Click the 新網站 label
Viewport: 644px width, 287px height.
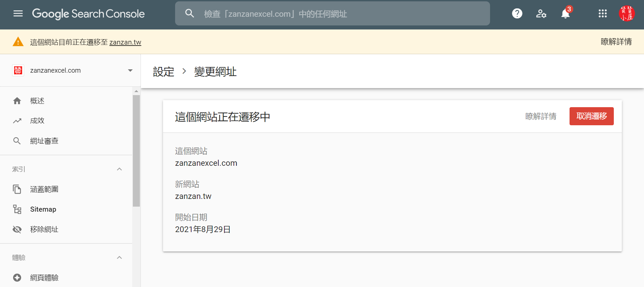187,184
